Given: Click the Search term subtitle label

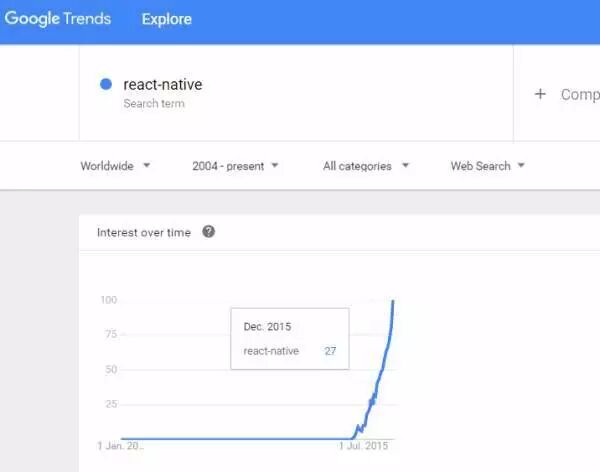Looking at the screenshot, I should pyautogui.click(x=154, y=103).
